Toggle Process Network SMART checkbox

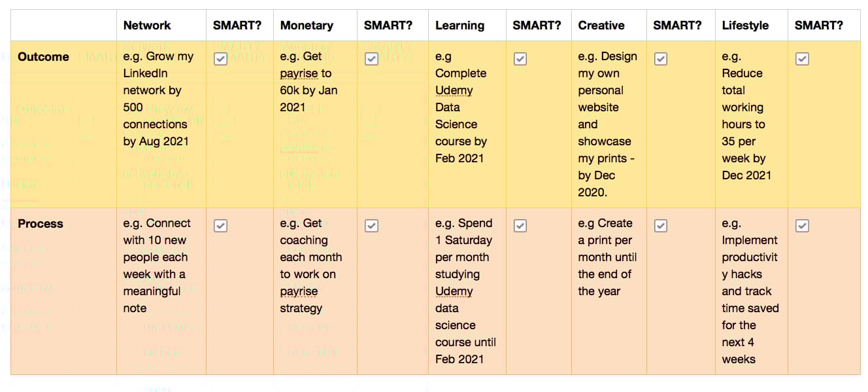[221, 226]
